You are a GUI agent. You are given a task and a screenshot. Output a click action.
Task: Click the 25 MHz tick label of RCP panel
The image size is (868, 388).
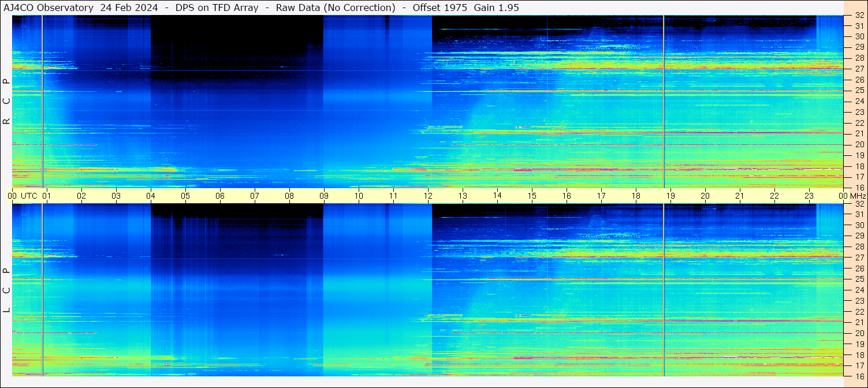(x=859, y=90)
